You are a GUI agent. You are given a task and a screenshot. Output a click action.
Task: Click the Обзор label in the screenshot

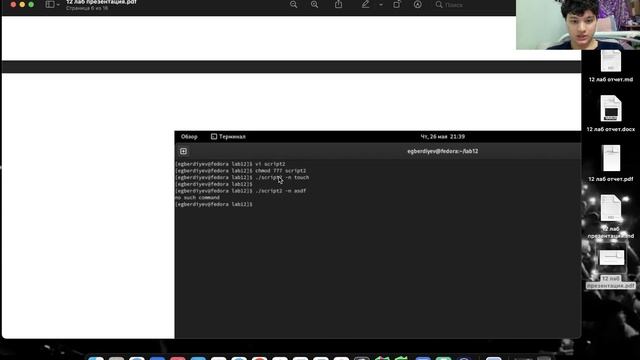(x=189, y=137)
